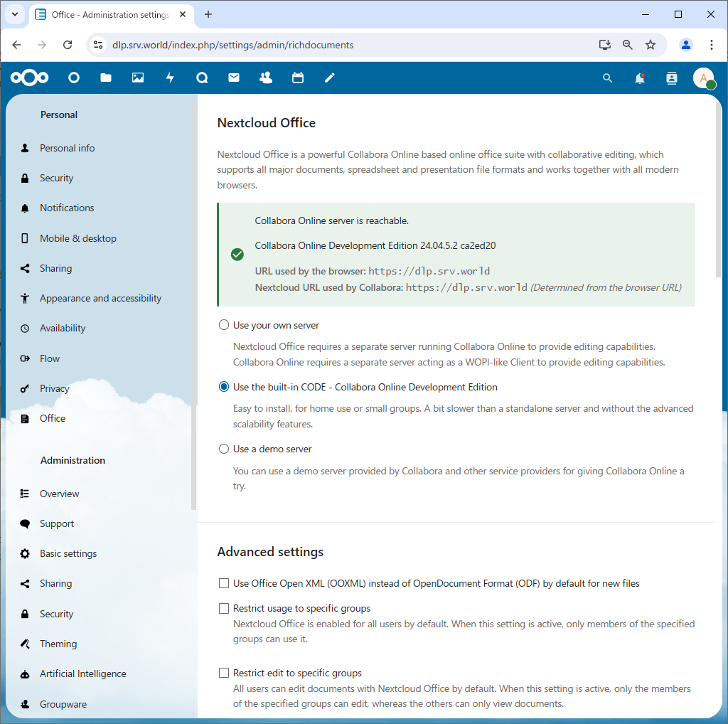728x724 pixels.
Task: Click the browser forward arrow
Action: [x=42, y=45]
